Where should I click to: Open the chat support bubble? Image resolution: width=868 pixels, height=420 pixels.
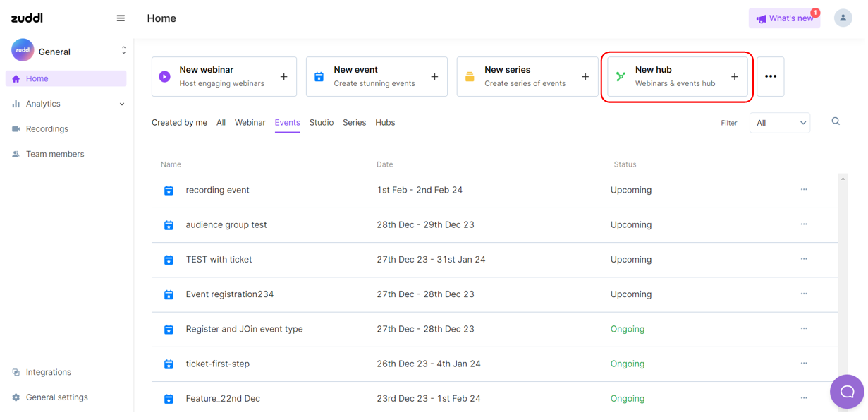[x=847, y=392]
